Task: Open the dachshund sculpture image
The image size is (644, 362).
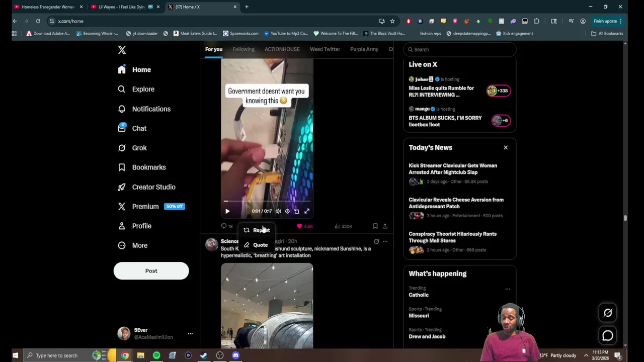Action: click(x=267, y=306)
